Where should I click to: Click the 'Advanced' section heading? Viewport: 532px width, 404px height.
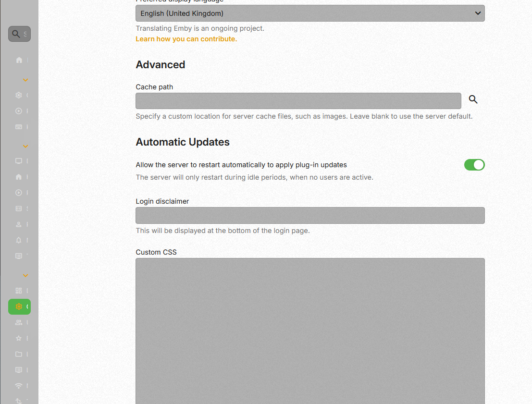(161, 65)
